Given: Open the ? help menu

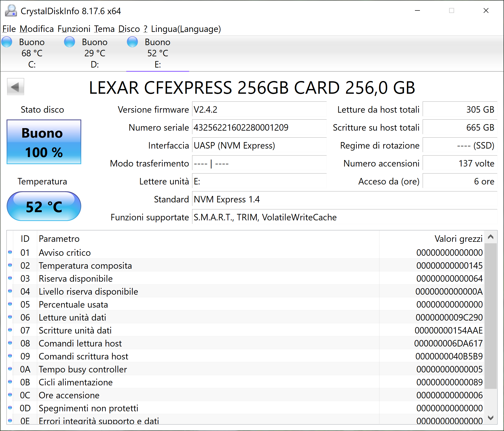Looking at the screenshot, I should (x=145, y=29).
